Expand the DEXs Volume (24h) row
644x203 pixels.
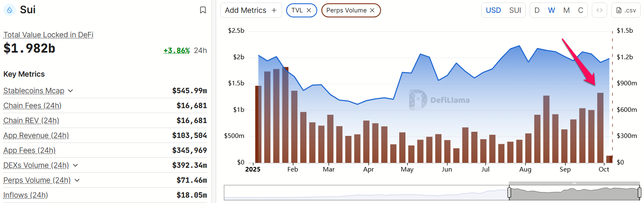click(75, 165)
